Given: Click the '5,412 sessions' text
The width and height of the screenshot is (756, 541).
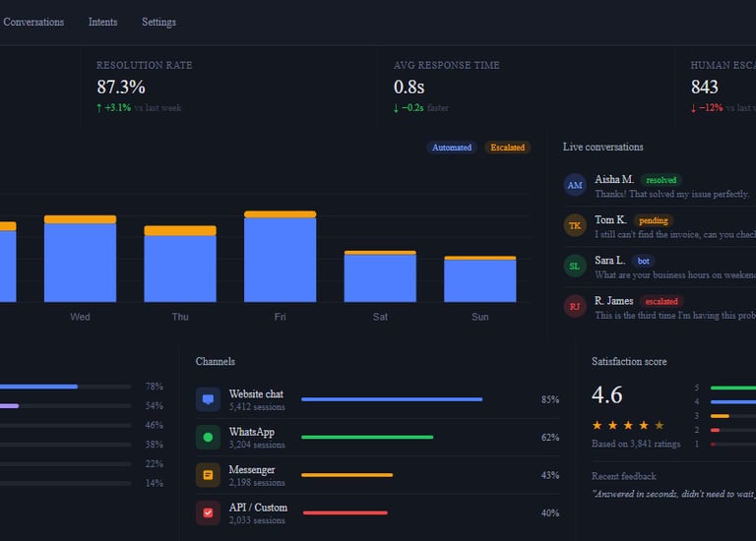Looking at the screenshot, I should coord(257,407).
